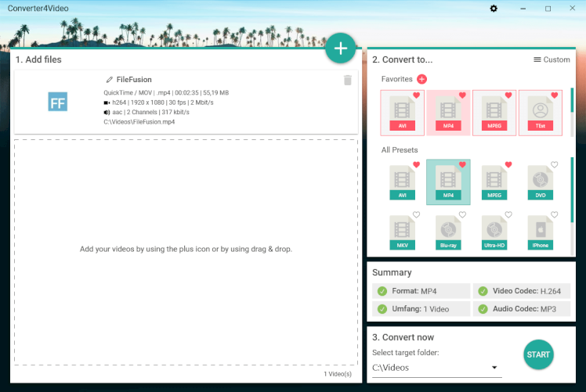
Task: Click the FileFusion video thumbnail
Action: click(x=58, y=102)
